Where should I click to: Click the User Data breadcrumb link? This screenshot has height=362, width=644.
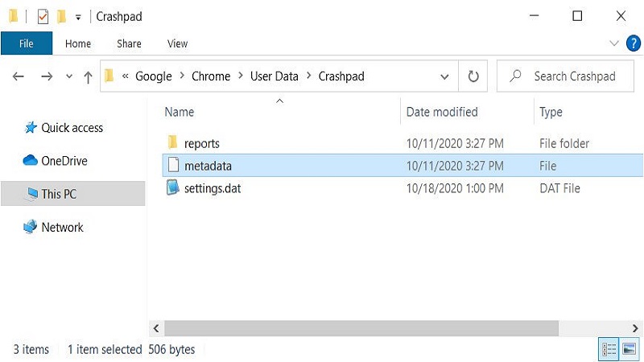coord(274,76)
